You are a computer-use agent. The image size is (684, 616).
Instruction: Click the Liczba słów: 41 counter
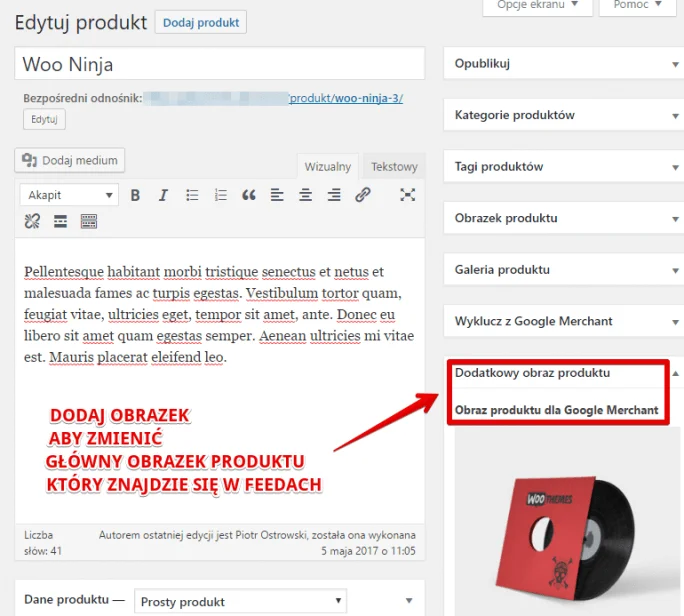click(43, 543)
